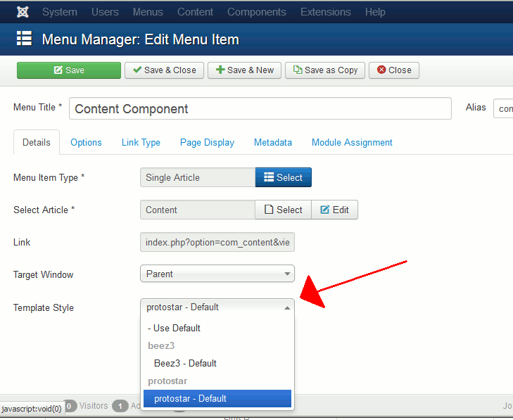
Task: Open the Extensions menu
Action: point(327,12)
